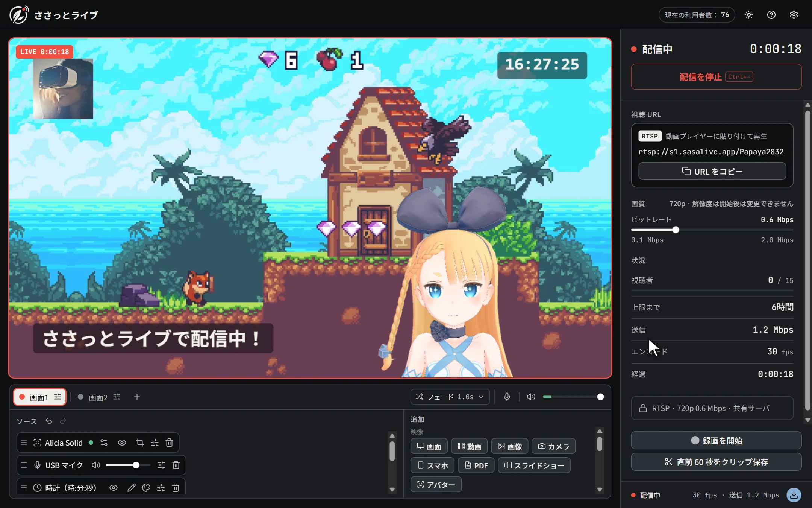Open USB マイク adjustment settings
This screenshot has height=508, width=812.
tap(161, 465)
